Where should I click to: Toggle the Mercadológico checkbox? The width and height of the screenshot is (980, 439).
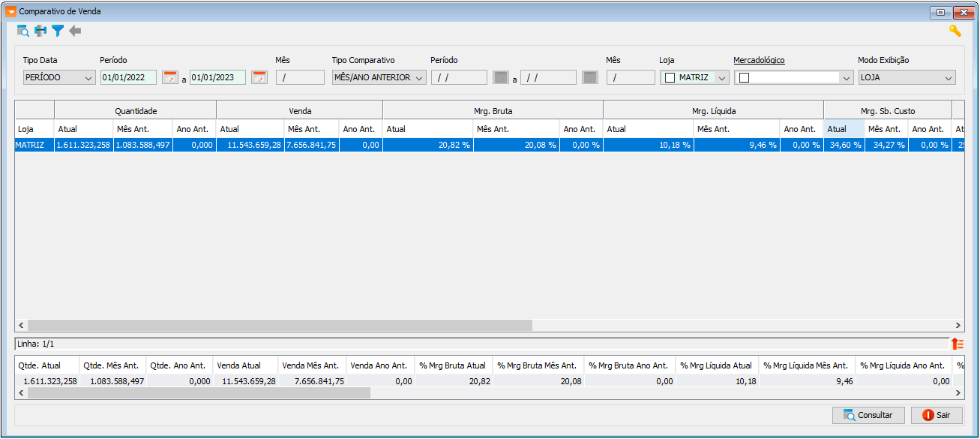point(744,77)
